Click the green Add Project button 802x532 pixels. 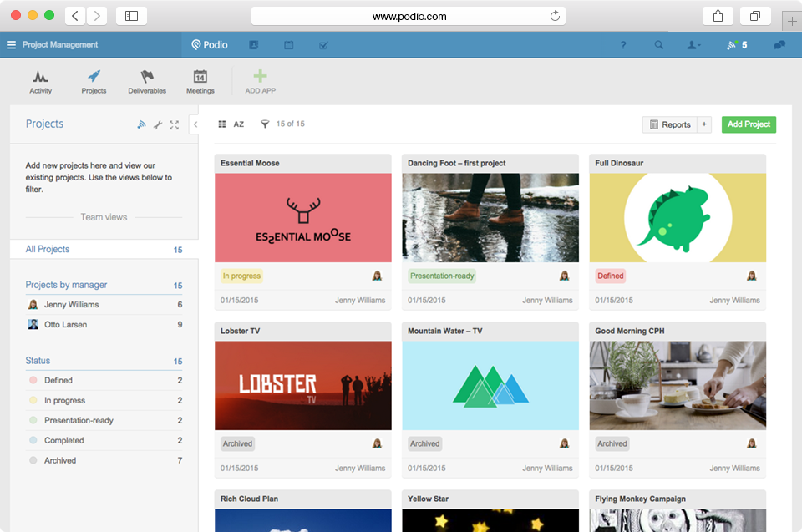coord(748,124)
